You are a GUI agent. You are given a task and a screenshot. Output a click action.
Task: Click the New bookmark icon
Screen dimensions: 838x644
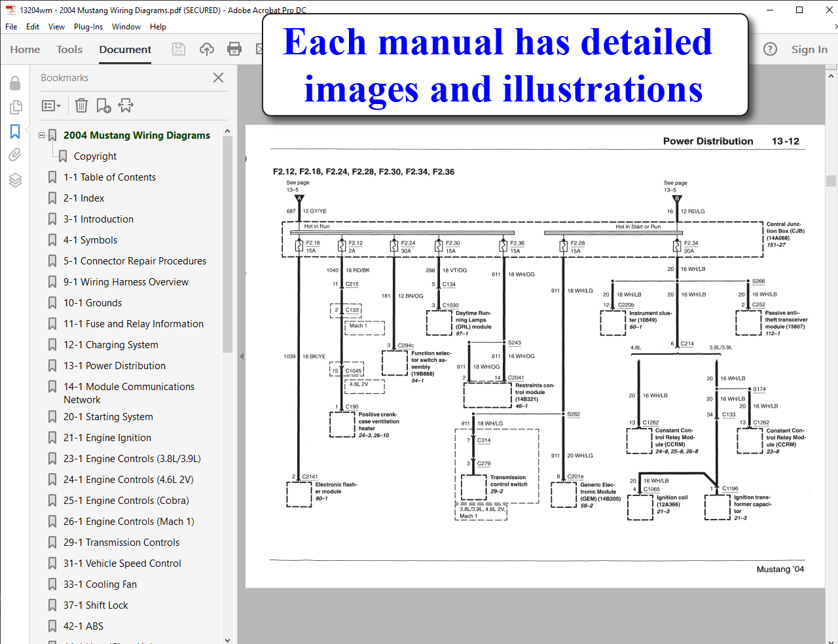(103, 105)
